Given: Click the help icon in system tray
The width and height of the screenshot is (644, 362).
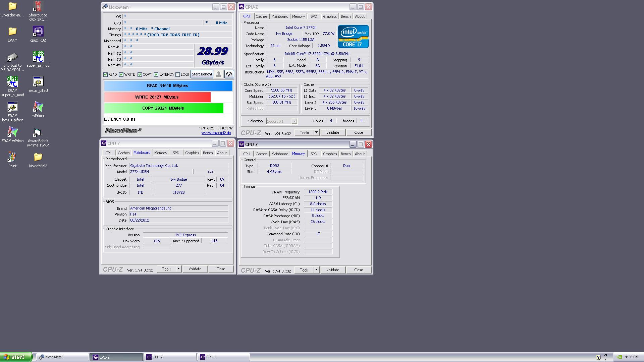Looking at the screenshot, I should coord(598,357).
